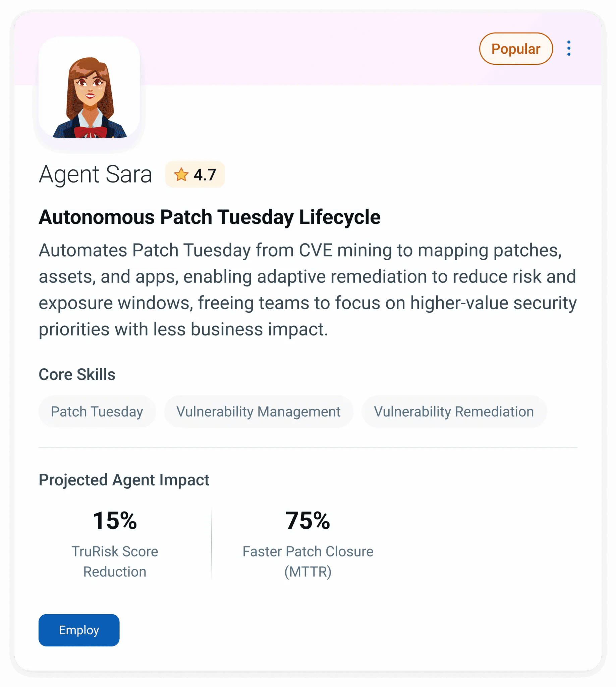Click the 4.7 rating number
616x687 pixels.
coord(205,175)
